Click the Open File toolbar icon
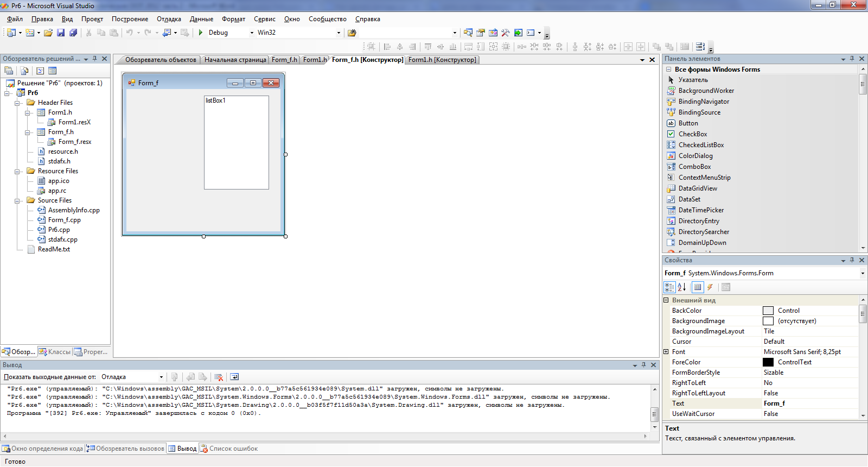 (x=48, y=33)
